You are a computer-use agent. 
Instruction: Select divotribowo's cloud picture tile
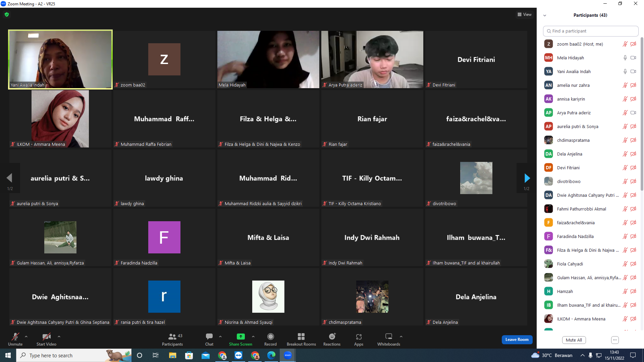pos(476,178)
